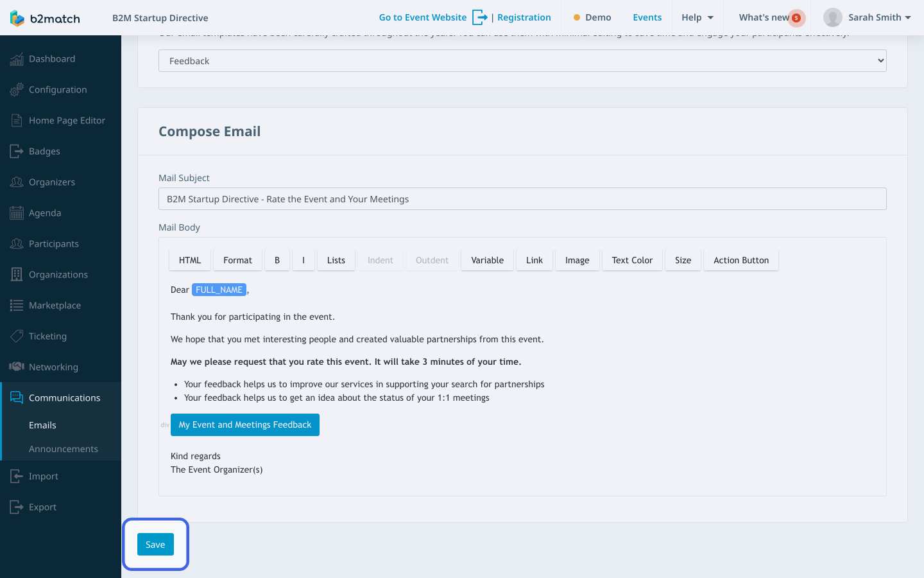The image size is (924, 578).
Task: Switch editor to HTML mode
Action: pyautogui.click(x=190, y=260)
